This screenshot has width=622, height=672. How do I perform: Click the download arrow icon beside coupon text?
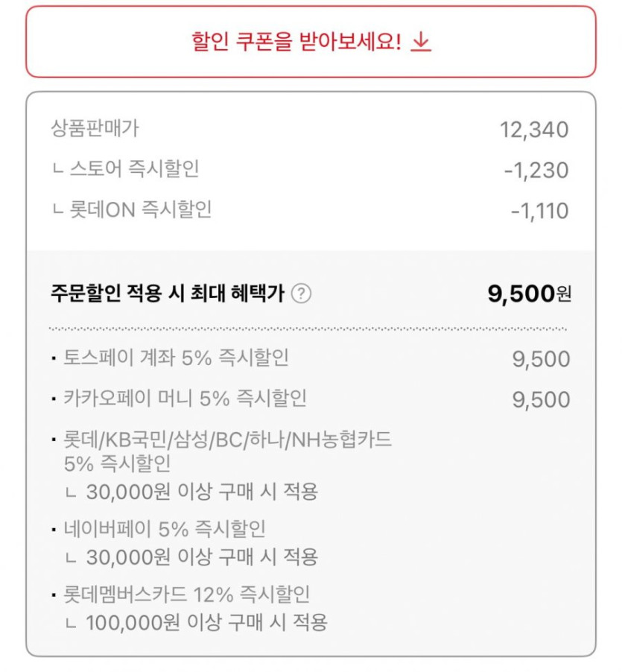(x=422, y=42)
